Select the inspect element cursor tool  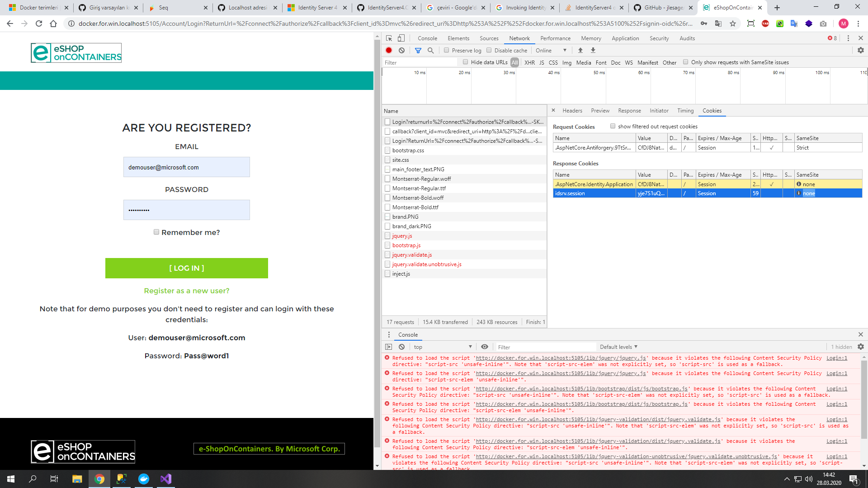pyautogui.click(x=388, y=38)
